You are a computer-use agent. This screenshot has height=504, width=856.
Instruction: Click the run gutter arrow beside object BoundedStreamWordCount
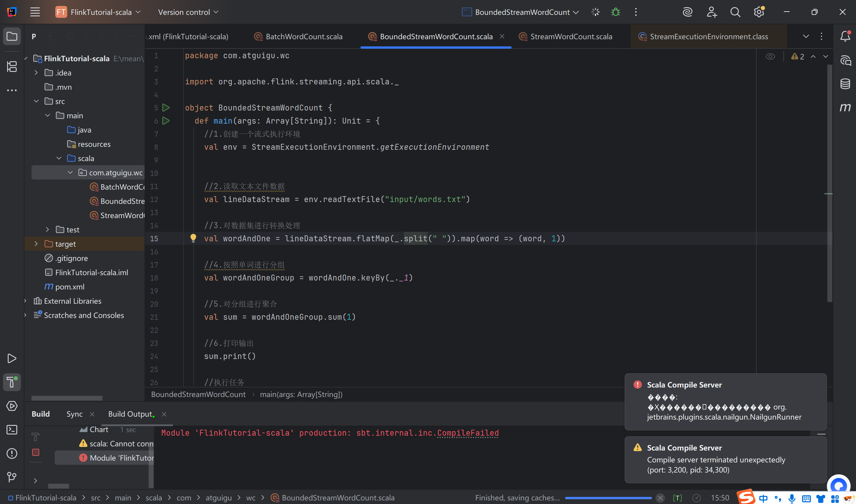[x=166, y=108]
